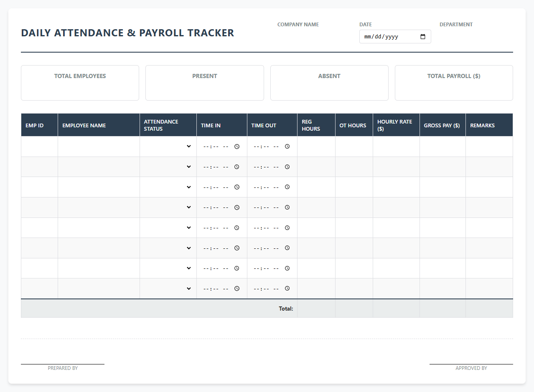Open second row Time In clock picker
This screenshot has width=534, height=392.
(x=237, y=167)
